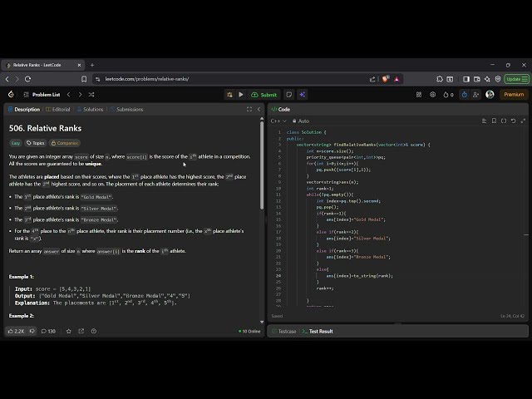Pick a random problem with shuffle icon

91,95
